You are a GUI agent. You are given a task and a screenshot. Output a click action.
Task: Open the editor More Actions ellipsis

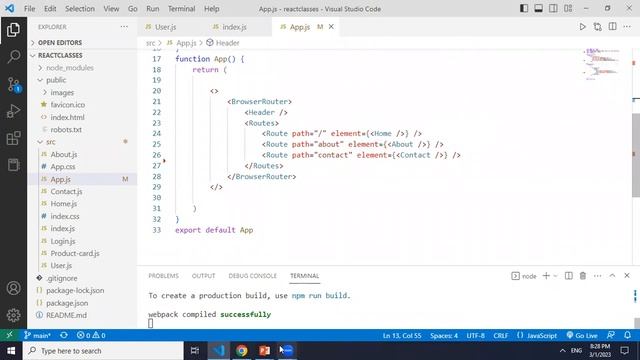[x=627, y=27]
